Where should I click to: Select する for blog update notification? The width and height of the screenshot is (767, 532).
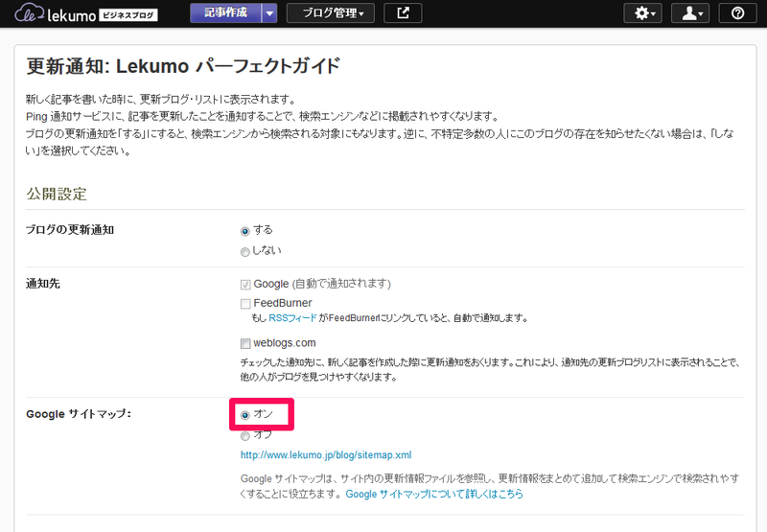click(x=245, y=231)
